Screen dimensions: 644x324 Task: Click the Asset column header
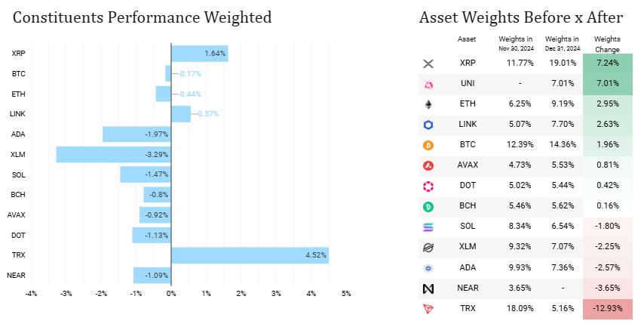(467, 39)
